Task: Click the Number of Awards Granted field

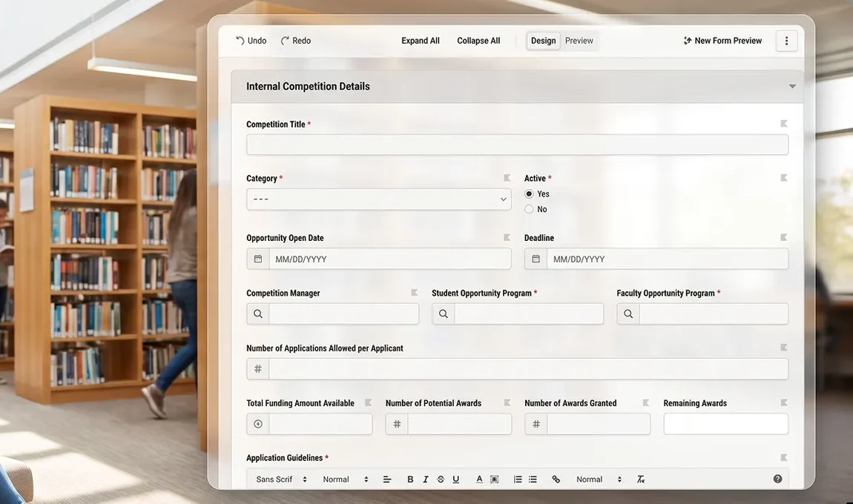Action: click(x=587, y=424)
